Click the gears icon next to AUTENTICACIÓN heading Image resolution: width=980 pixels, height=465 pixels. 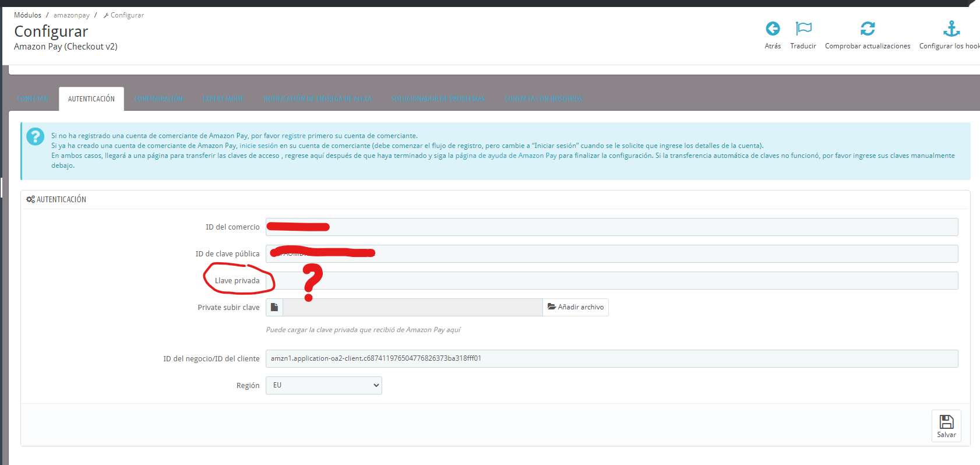pos(30,199)
